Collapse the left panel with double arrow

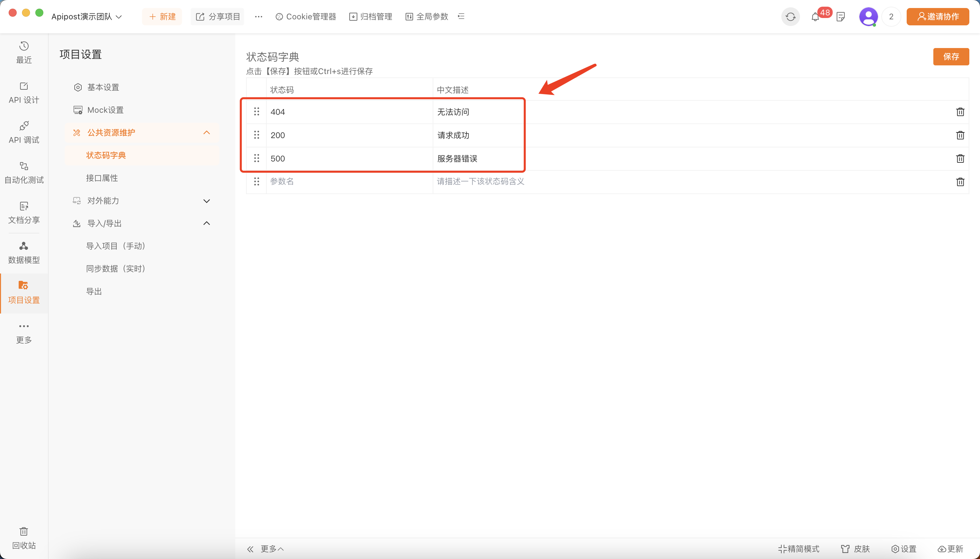(250, 549)
